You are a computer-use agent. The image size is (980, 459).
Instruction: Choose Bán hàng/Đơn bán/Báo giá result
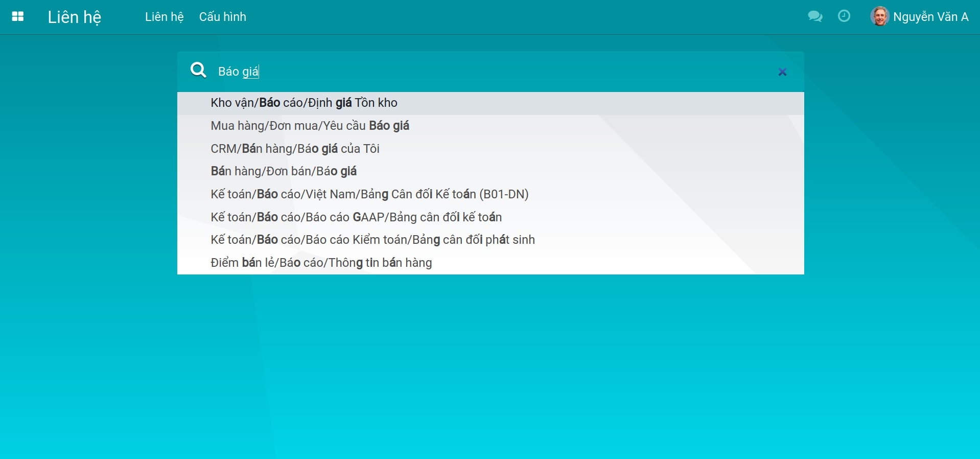pyautogui.click(x=284, y=171)
